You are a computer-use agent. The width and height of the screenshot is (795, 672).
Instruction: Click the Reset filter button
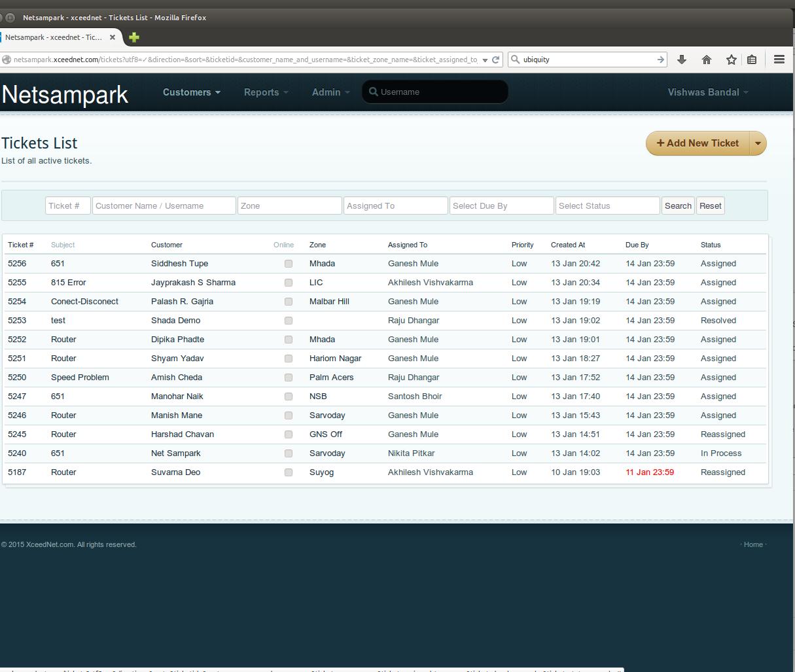click(x=710, y=205)
